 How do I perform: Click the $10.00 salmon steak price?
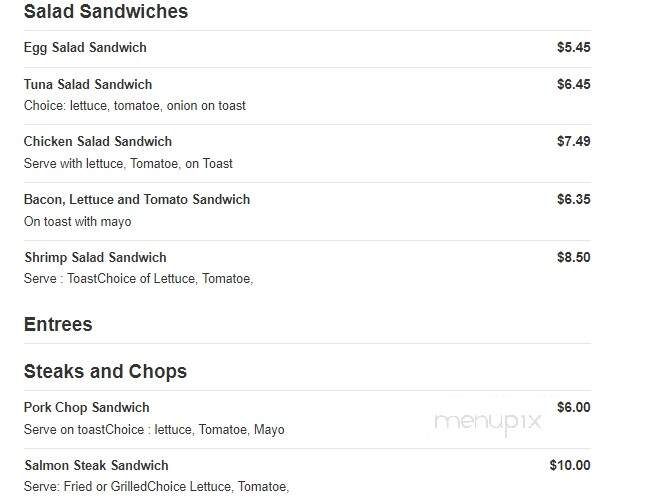click(x=570, y=465)
